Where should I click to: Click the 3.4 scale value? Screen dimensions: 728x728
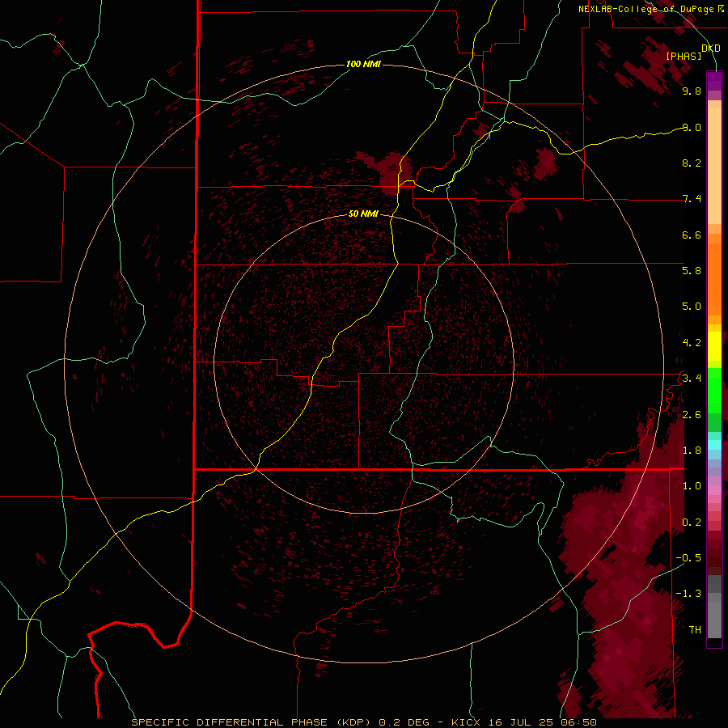coord(692,378)
